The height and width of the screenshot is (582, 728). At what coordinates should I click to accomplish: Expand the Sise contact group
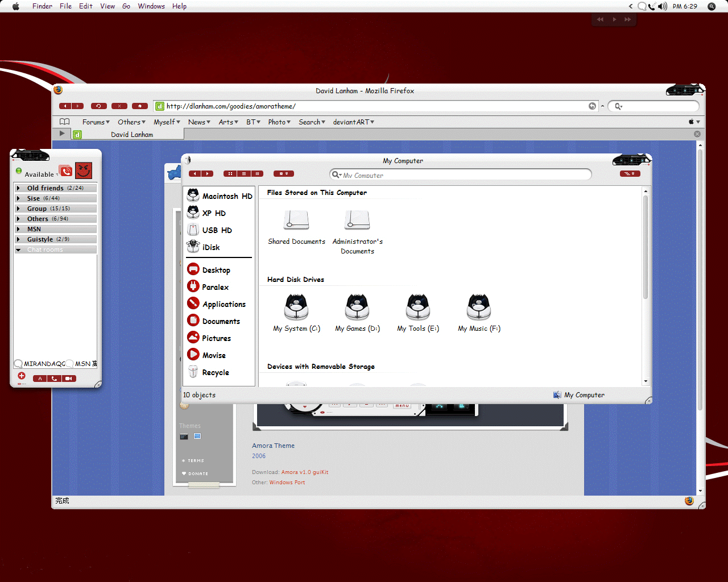click(18, 198)
